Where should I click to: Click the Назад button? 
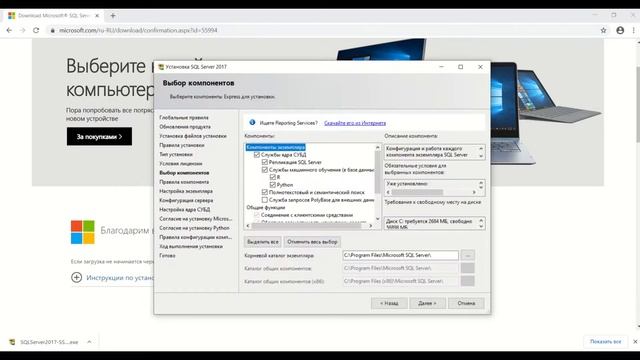pyautogui.click(x=389, y=303)
